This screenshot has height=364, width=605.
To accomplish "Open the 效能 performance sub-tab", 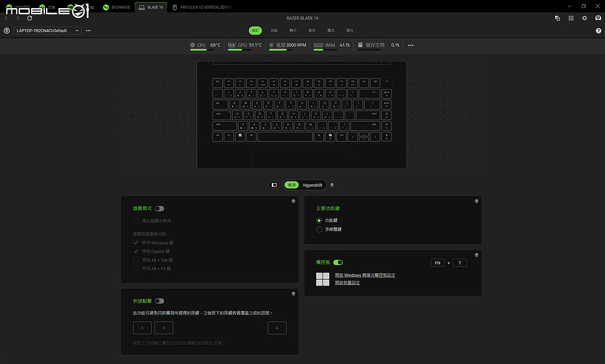I will pos(274,30).
